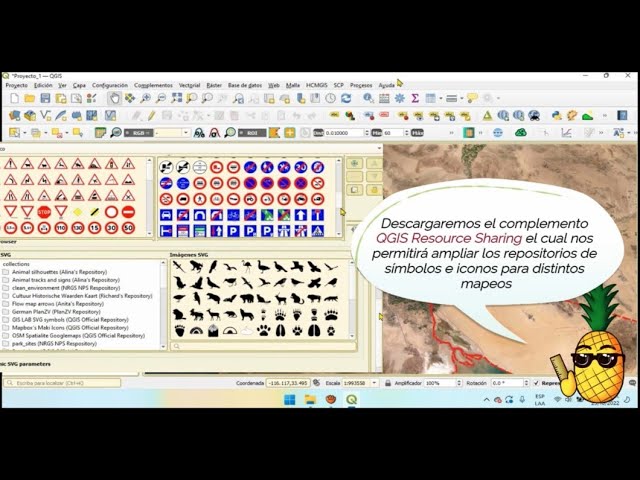This screenshot has width=640, height=480.
Task: Select GIS LAB SVG symbols folder
Action: pos(70,320)
